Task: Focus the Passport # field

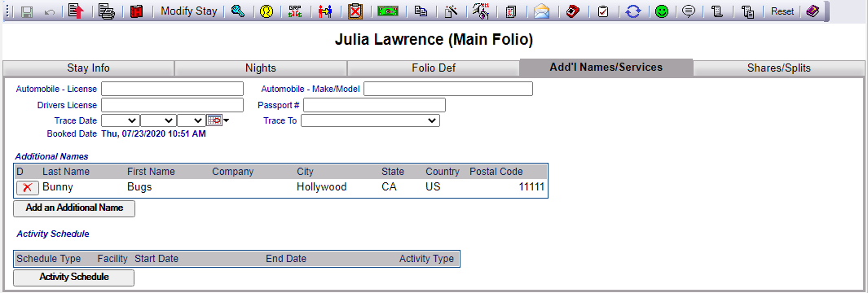Action: [374, 105]
